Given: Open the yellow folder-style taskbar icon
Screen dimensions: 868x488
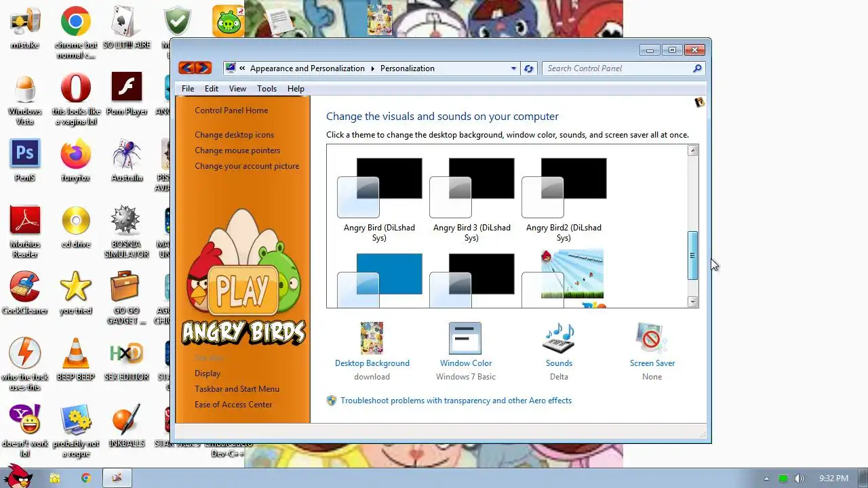Looking at the screenshot, I should (x=55, y=478).
